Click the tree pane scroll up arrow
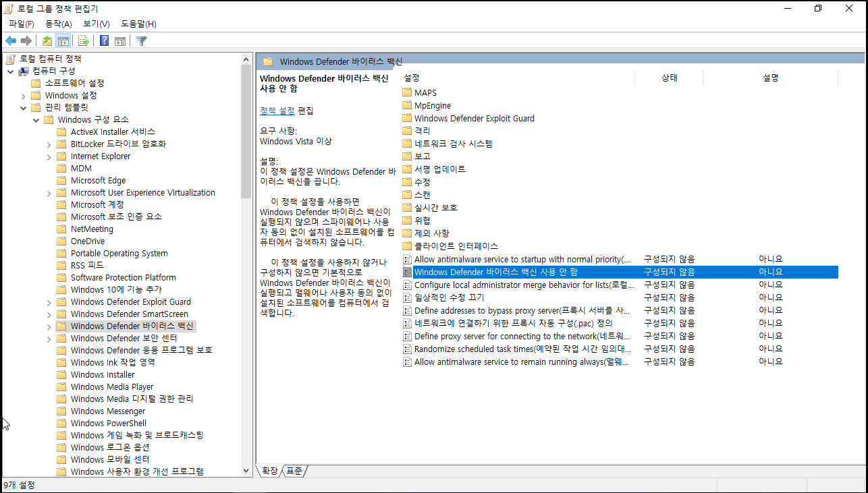 [x=246, y=59]
